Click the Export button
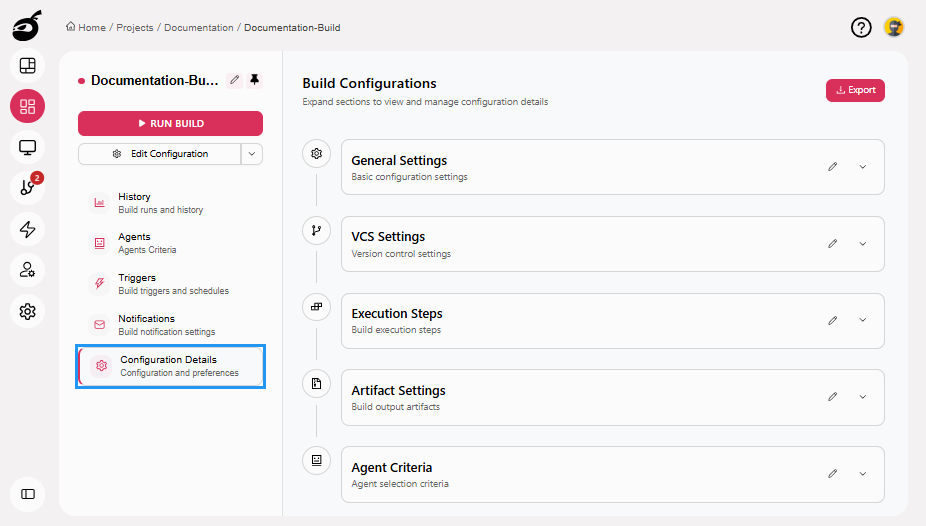 tap(855, 90)
